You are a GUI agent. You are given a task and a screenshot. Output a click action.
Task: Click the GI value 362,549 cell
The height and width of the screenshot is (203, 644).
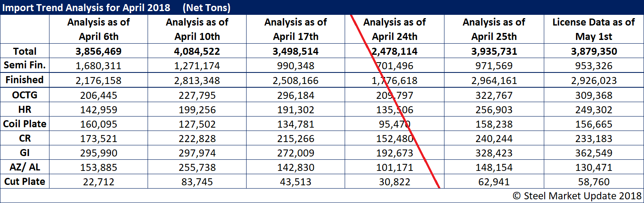pos(593,153)
